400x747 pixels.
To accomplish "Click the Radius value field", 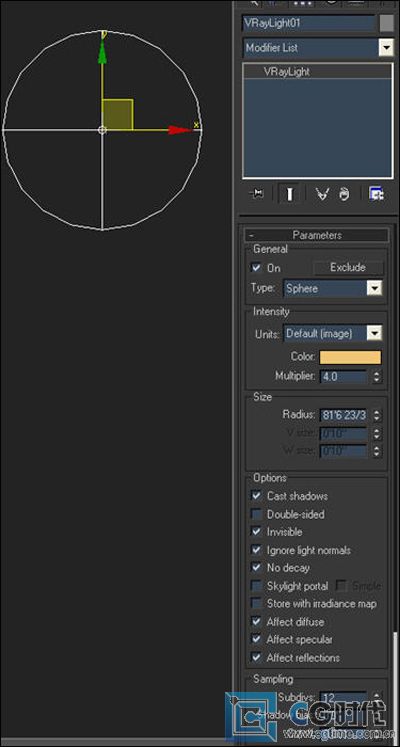I will pos(343,415).
